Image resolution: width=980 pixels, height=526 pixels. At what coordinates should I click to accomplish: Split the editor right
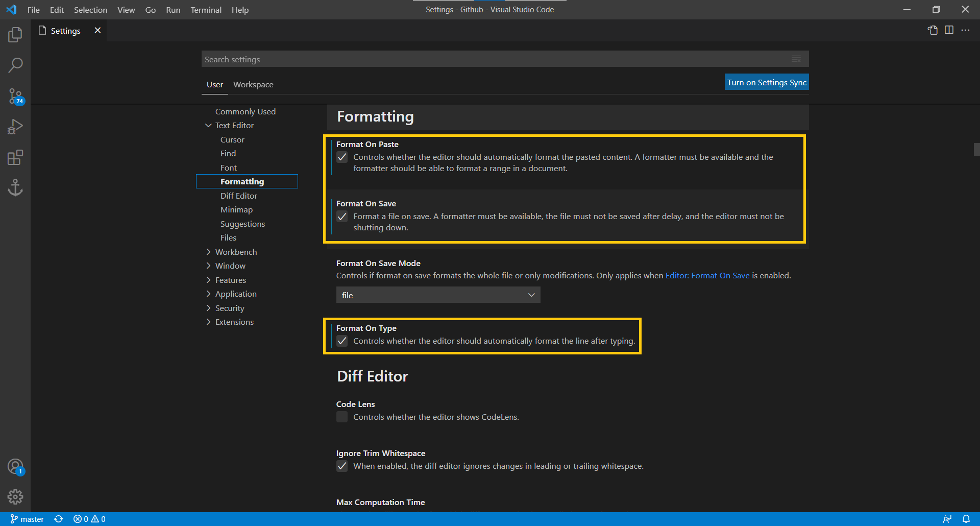pyautogui.click(x=949, y=30)
